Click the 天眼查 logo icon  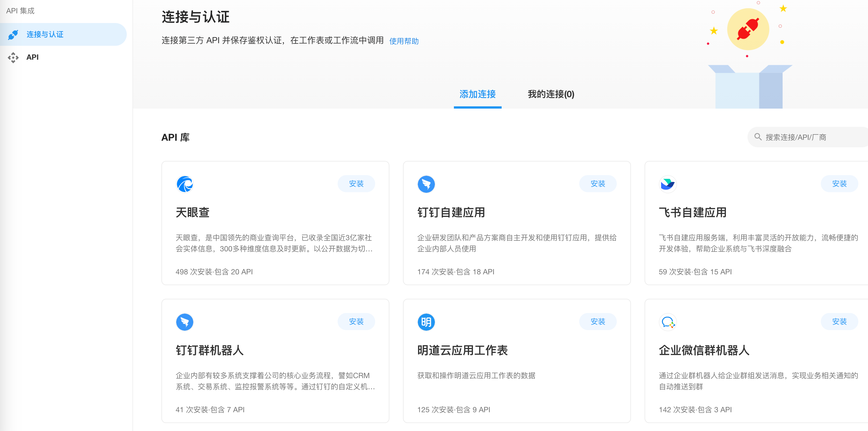pos(185,184)
